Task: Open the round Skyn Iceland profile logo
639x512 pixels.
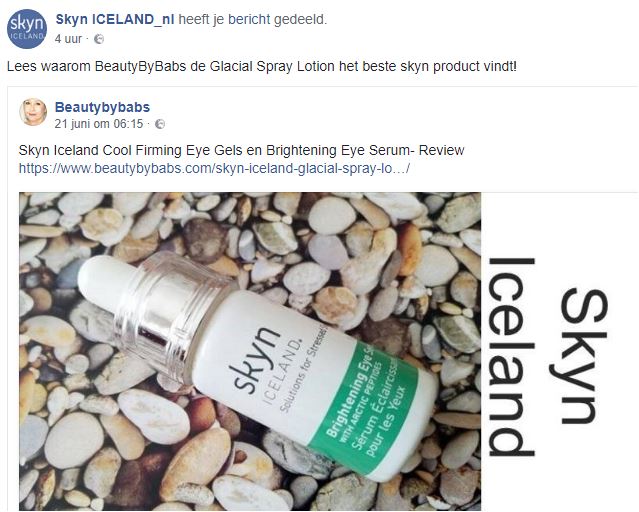Action: (x=27, y=29)
